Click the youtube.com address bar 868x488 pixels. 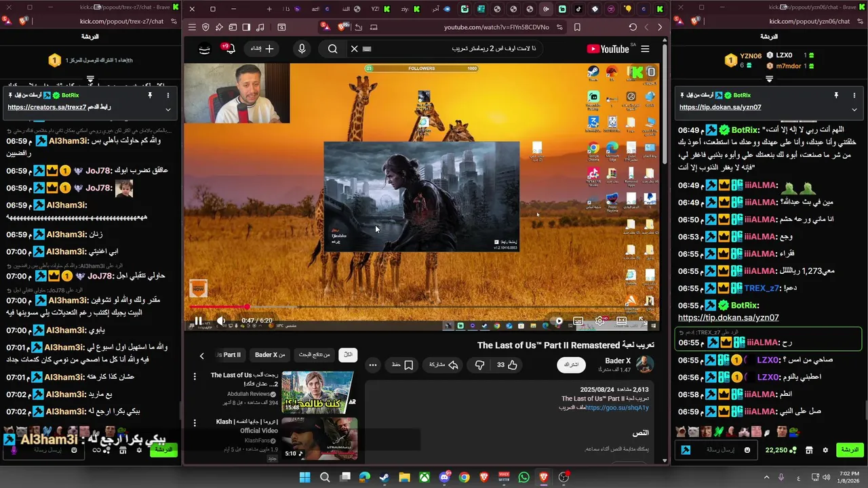tap(496, 27)
